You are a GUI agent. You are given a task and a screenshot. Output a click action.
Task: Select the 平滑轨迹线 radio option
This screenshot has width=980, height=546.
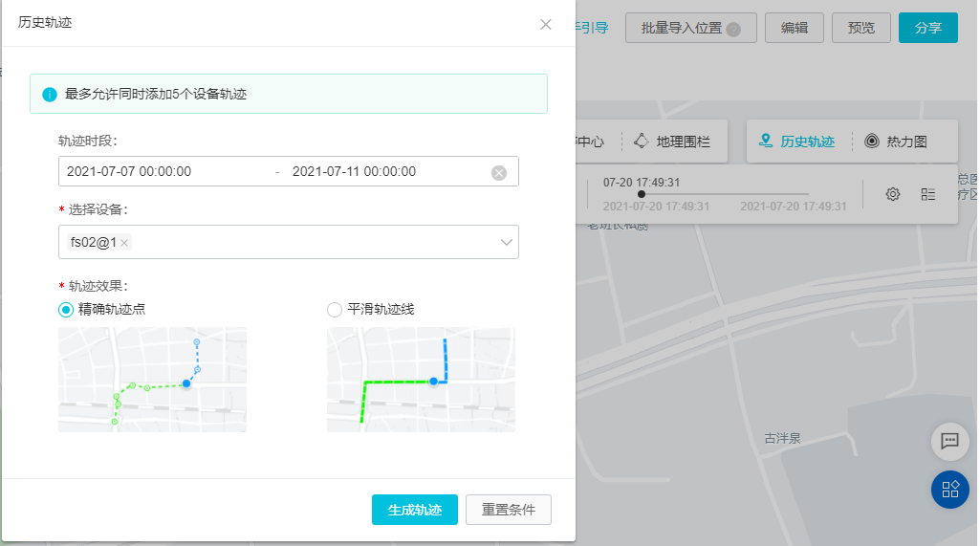click(335, 309)
